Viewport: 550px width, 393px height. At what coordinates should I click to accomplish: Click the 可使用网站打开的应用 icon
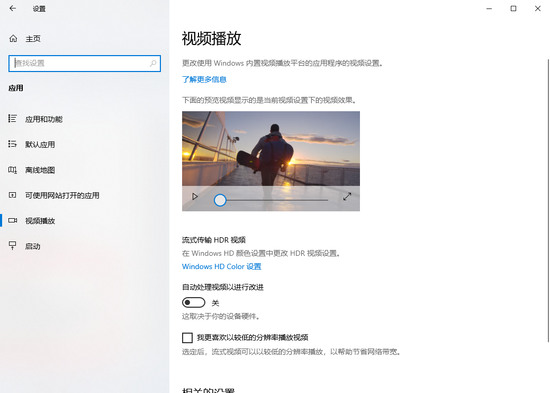(13, 195)
